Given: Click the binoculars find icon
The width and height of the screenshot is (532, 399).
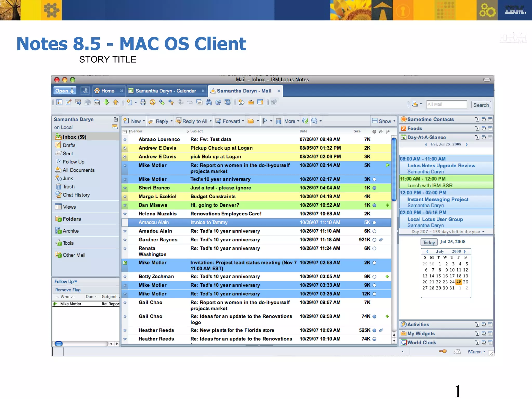Looking at the screenshot, I should (209, 102).
